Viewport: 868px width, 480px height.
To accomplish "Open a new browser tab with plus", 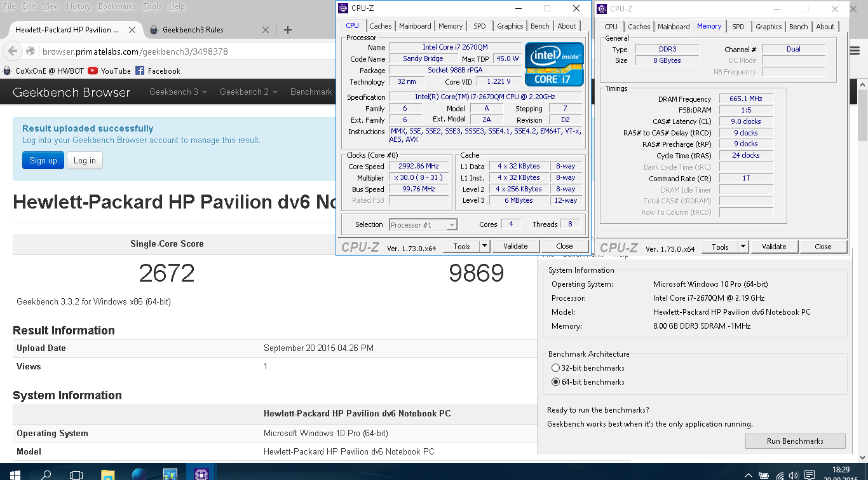I will 287,30.
